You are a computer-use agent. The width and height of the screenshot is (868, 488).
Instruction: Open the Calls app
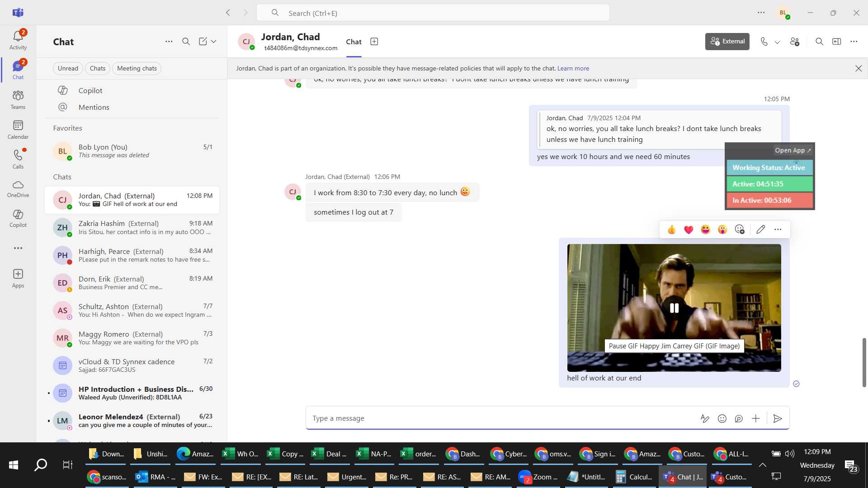[x=18, y=159]
